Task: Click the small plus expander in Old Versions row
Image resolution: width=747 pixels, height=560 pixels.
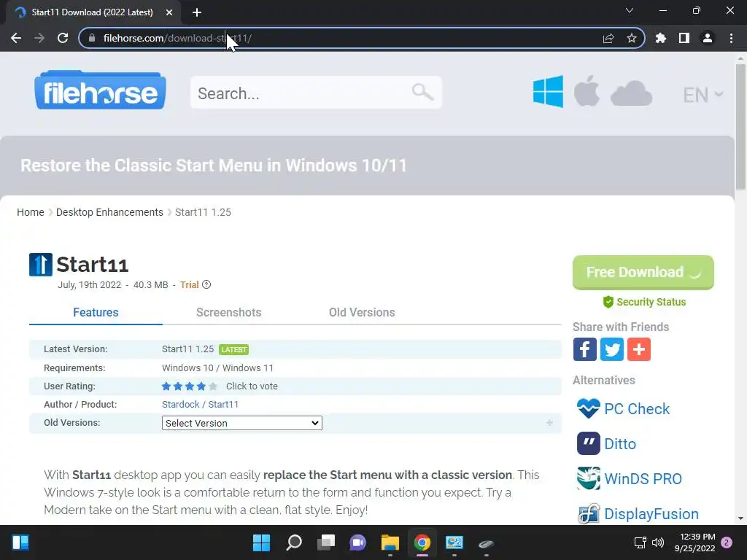Action: (x=549, y=423)
